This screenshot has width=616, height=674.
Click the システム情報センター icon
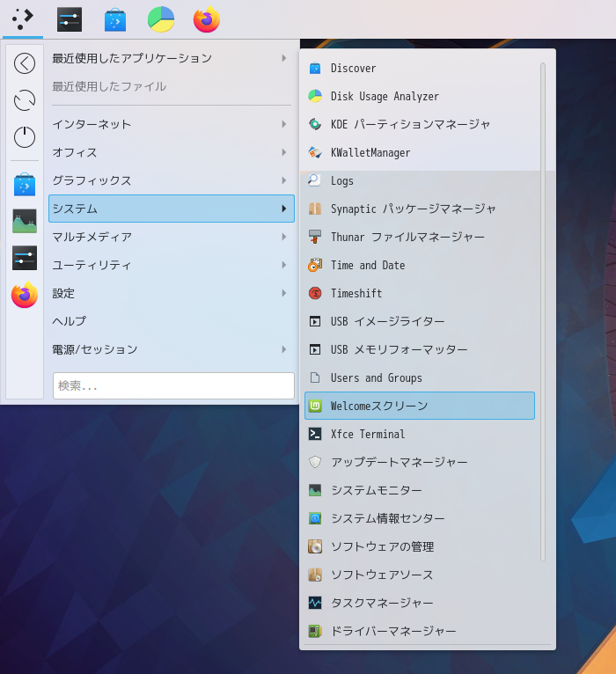(x=315, y=518)
